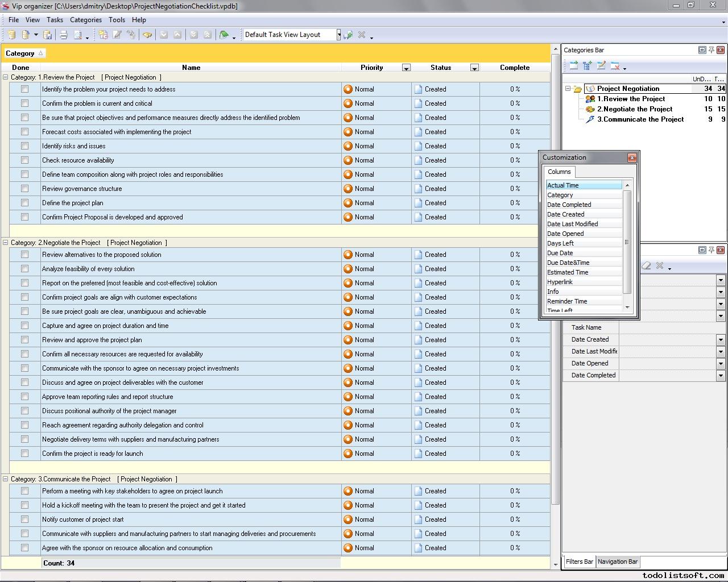Open the Default Task View Layout dropdown
728x582 pixels.
(338, 35)
